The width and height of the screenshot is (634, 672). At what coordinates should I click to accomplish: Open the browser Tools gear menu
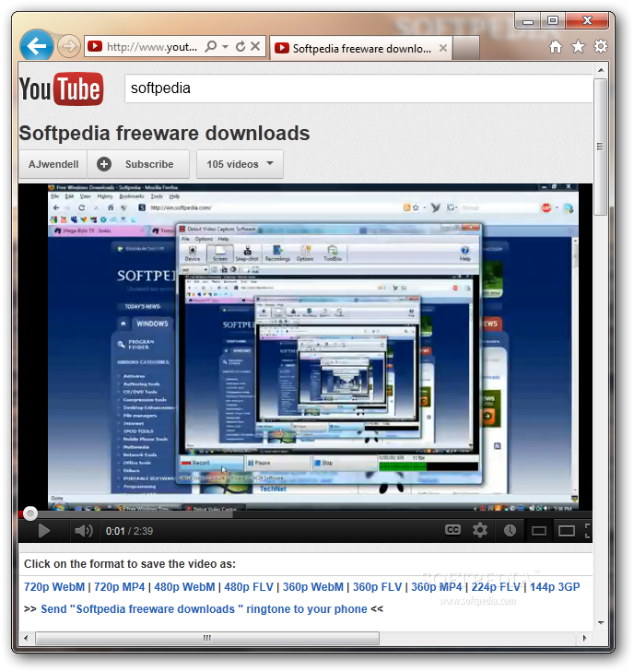(601, 46)
